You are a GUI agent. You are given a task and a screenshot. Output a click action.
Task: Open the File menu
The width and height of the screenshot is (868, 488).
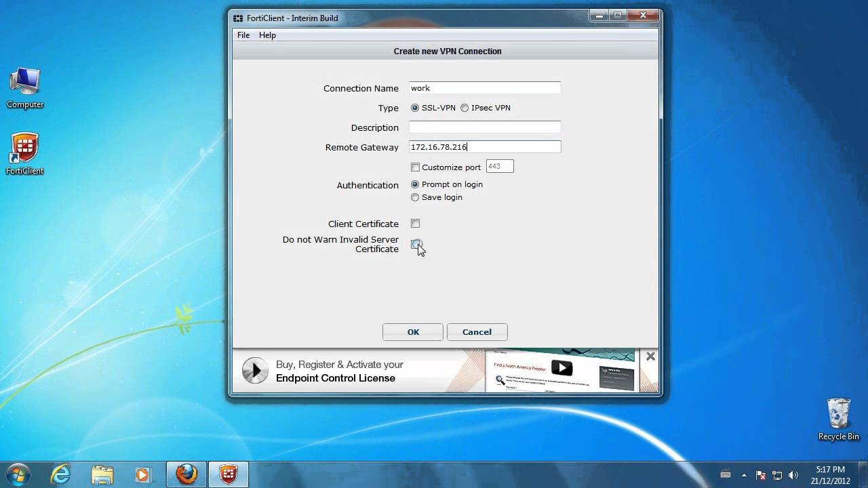coord(243,35)
